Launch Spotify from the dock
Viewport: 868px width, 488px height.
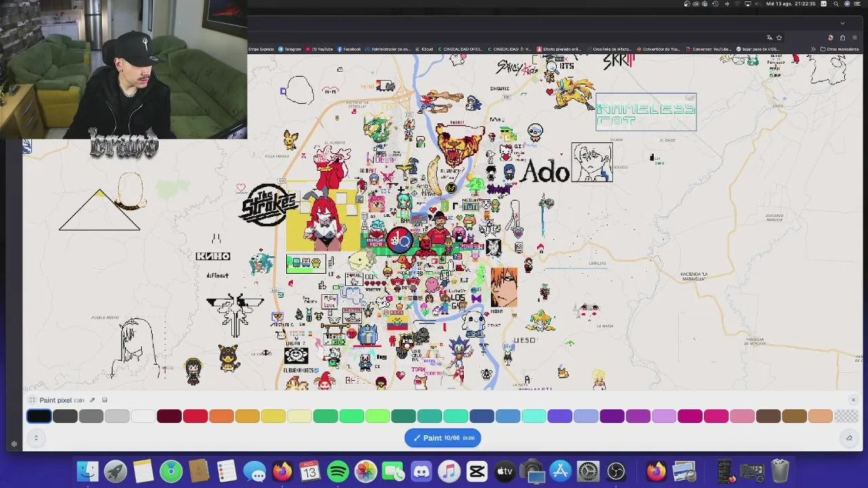[x=338, y=471]
